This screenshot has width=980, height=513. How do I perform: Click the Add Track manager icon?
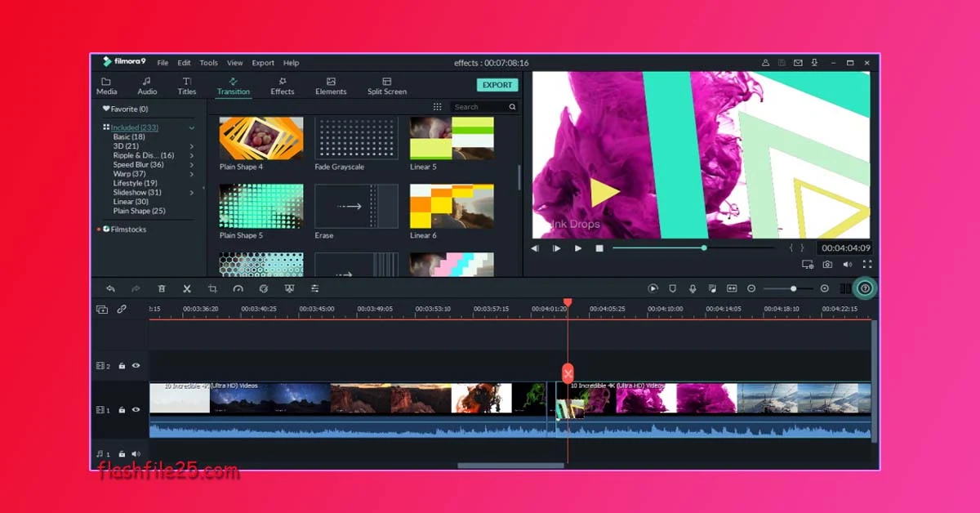[102, 310]
